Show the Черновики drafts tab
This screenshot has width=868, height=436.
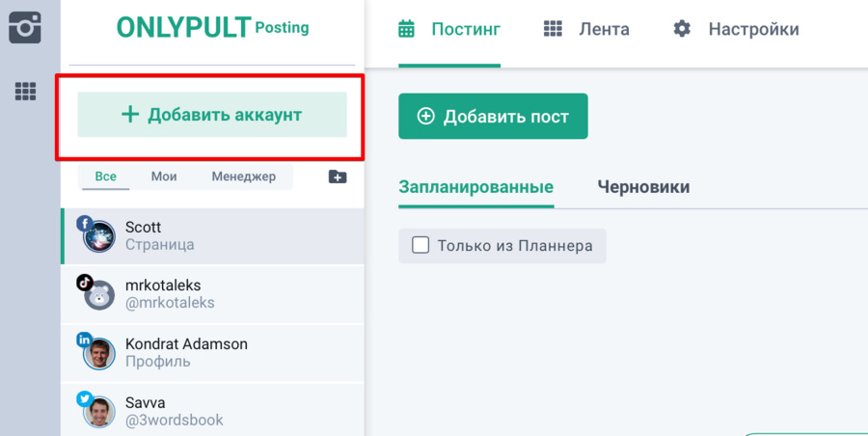643,187
